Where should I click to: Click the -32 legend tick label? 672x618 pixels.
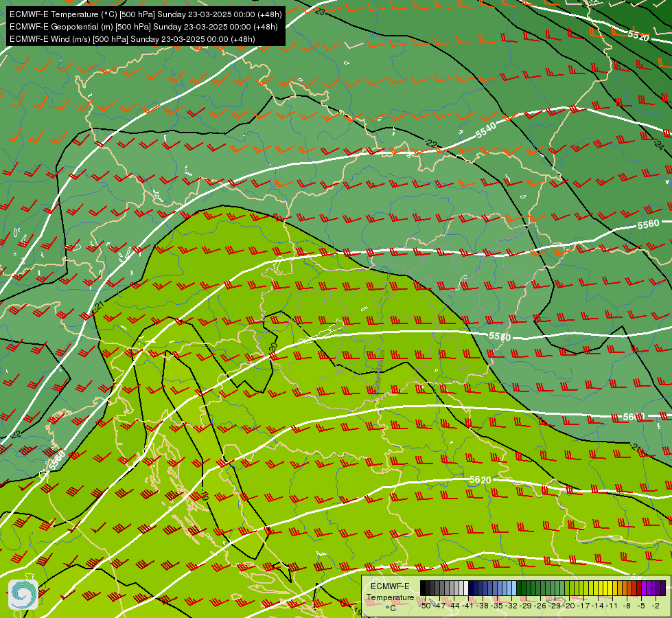click(x=511, y=606)
